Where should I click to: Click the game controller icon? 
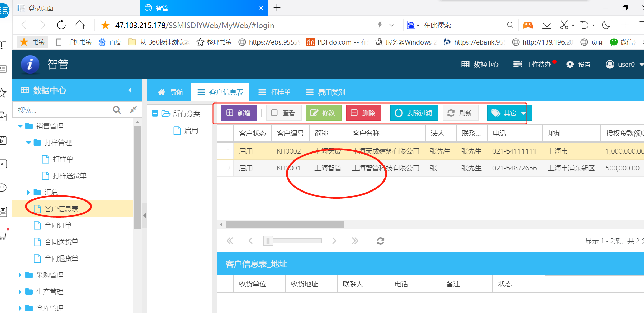(x=528, y=25)
